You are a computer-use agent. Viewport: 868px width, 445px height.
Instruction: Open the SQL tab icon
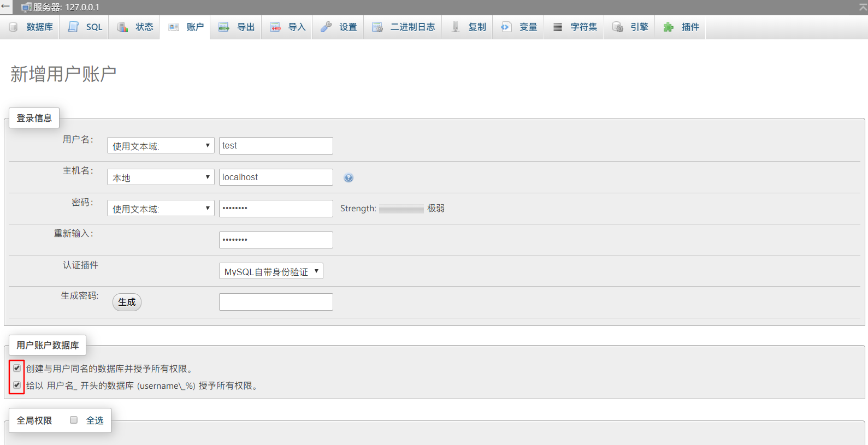coord(73,27)
